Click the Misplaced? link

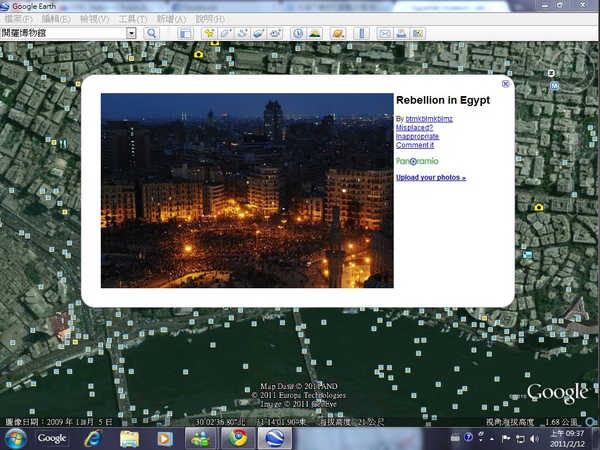coord(414,127)
